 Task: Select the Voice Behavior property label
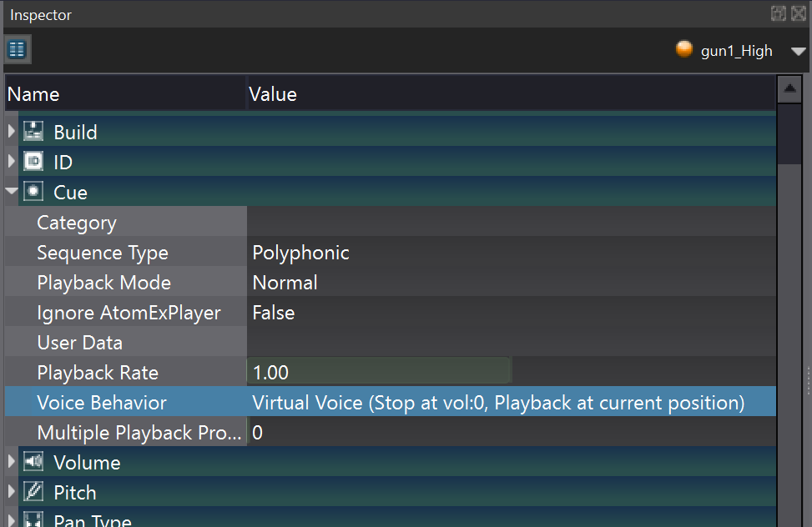click(102, 403)
